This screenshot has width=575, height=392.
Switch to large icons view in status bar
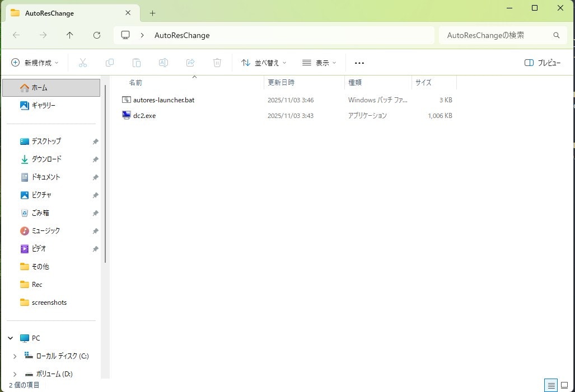coord(565,385)
